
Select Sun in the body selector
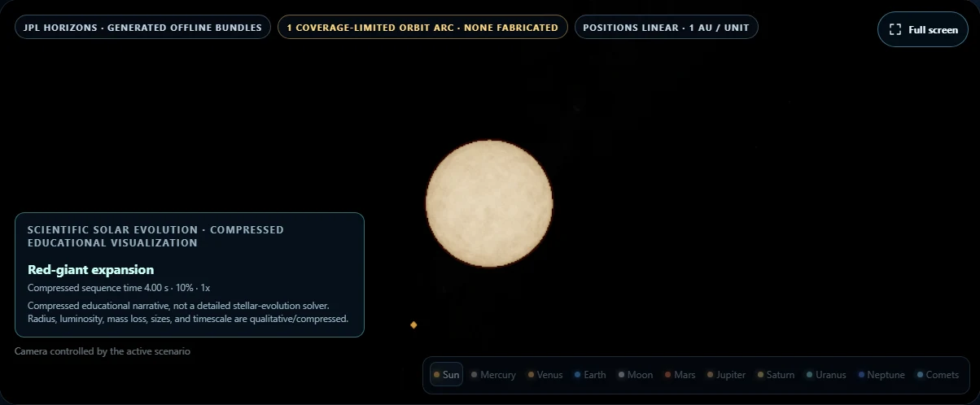(446, 375)
